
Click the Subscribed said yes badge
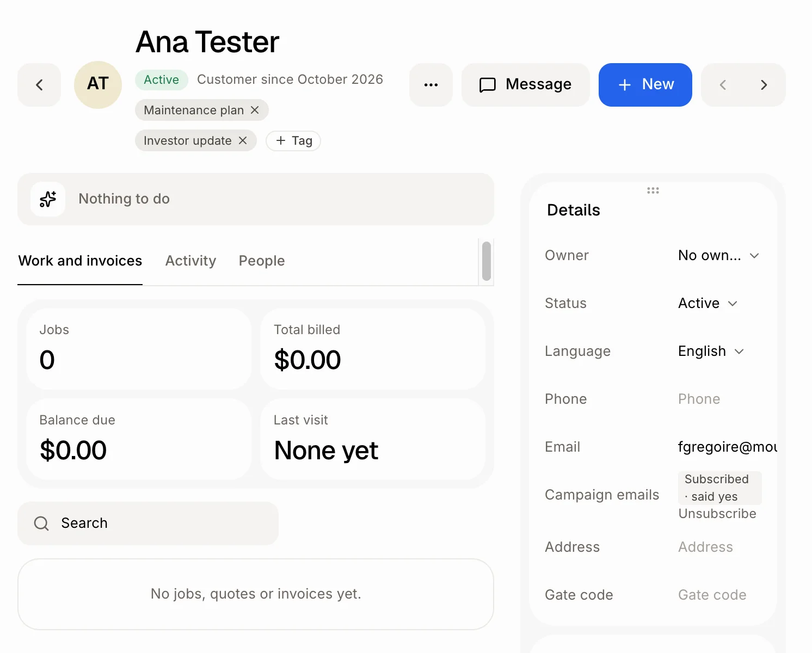pos(720,488)
